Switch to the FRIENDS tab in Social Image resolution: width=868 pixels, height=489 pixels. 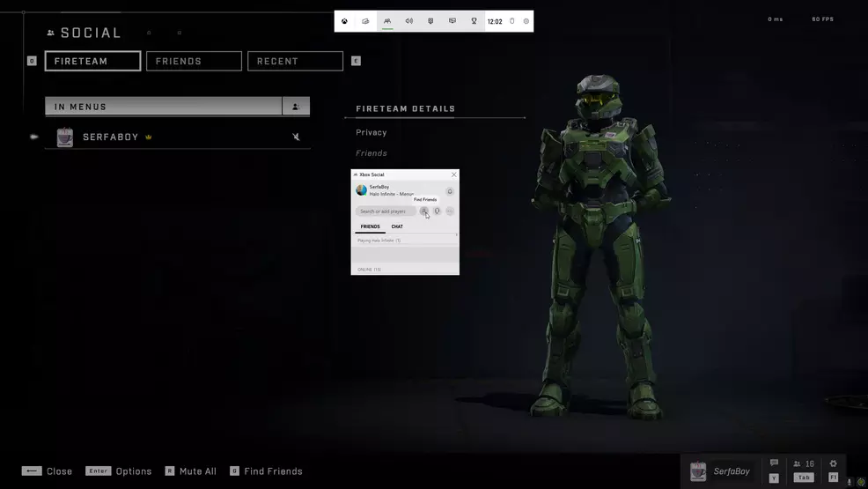tap(194, 61)
